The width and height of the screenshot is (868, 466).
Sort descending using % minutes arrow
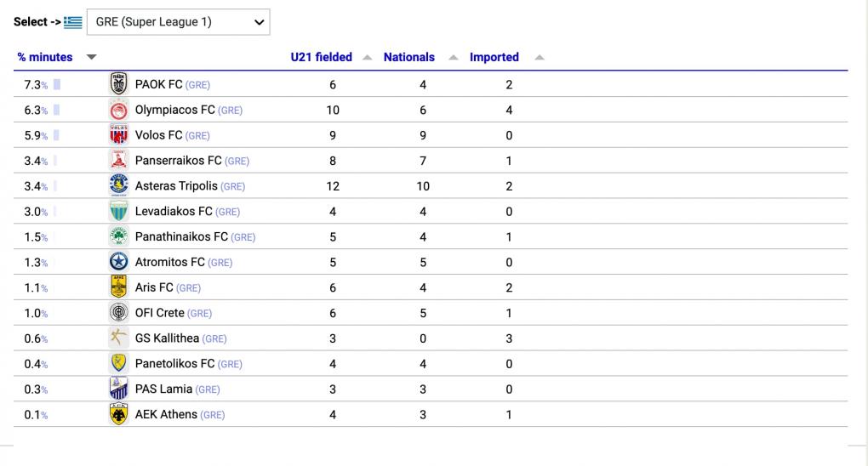click(x=92, y=57)
